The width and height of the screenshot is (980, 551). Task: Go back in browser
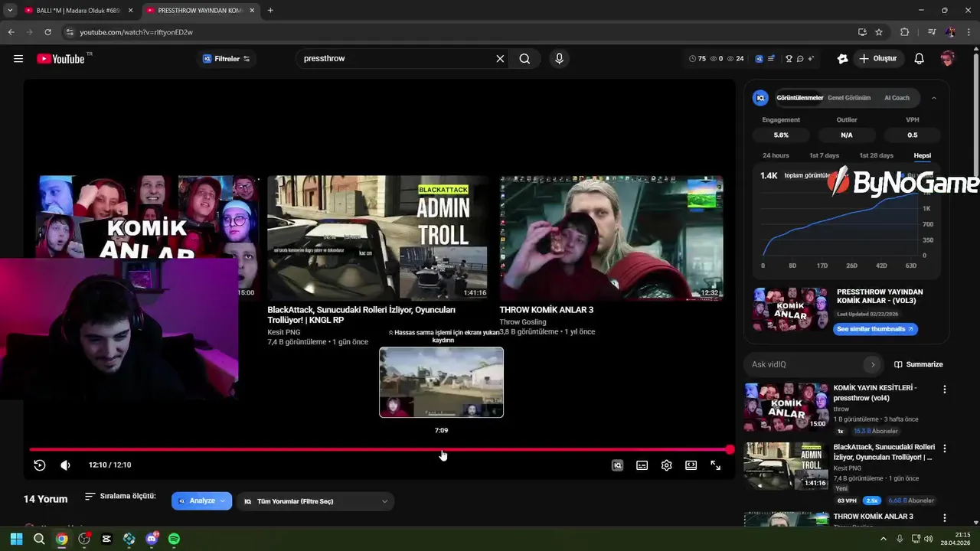click(x=11, y=32)
